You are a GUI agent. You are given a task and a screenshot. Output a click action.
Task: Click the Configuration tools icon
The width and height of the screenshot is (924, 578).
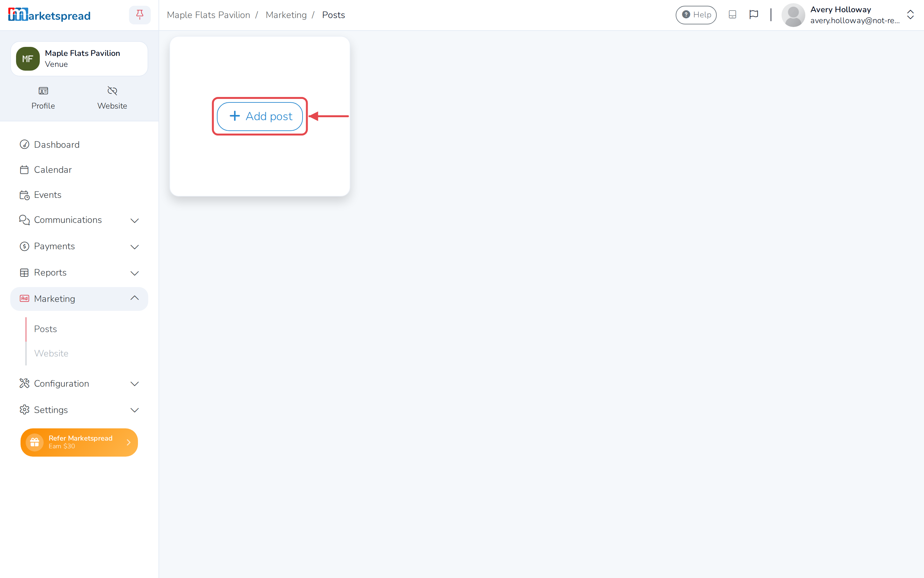(x=24, y=383)
